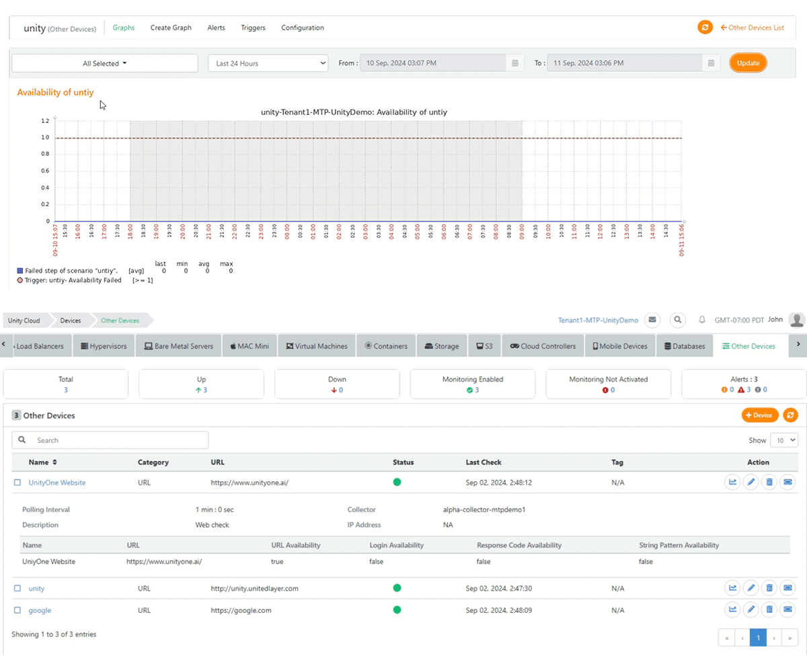Tick the checkbox for the google device
Viewport: 807px width, 672px height.
[x=18, y=610]
